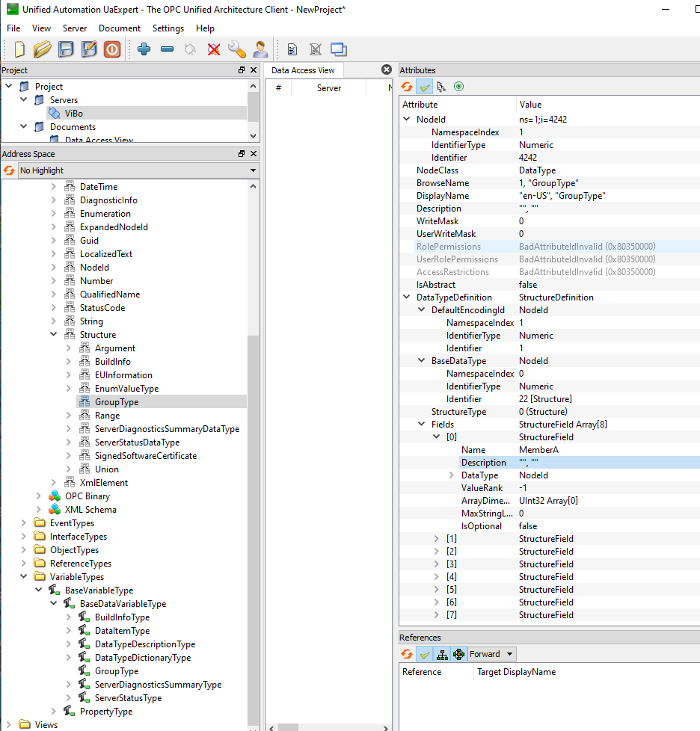
Task: Click the Change User person icon
Action: (260, 49)
